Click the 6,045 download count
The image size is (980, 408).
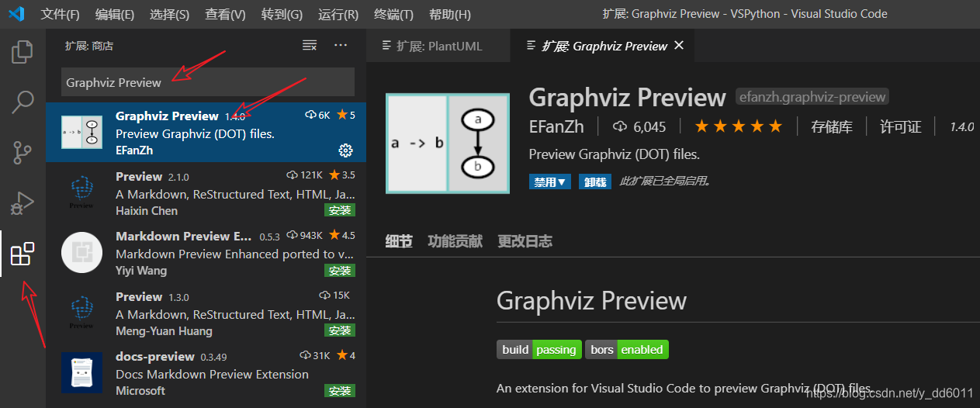[639, 127]
